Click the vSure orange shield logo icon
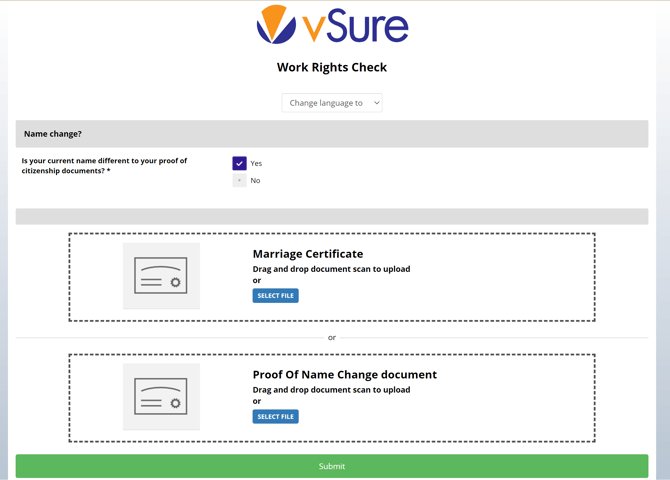 275,25
